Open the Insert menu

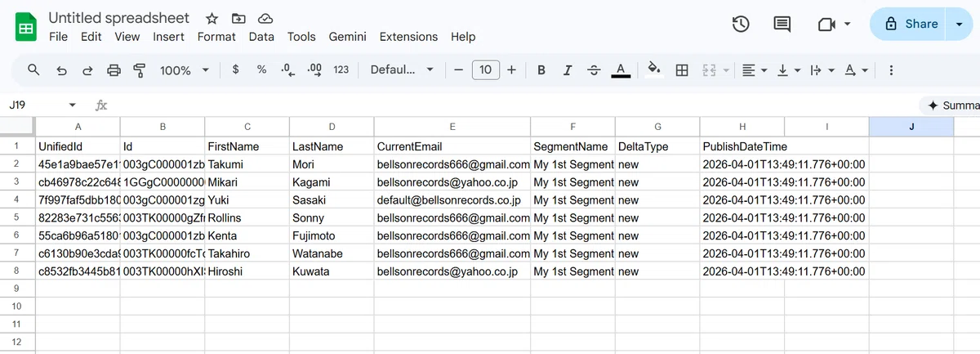(x=168, y=37)
